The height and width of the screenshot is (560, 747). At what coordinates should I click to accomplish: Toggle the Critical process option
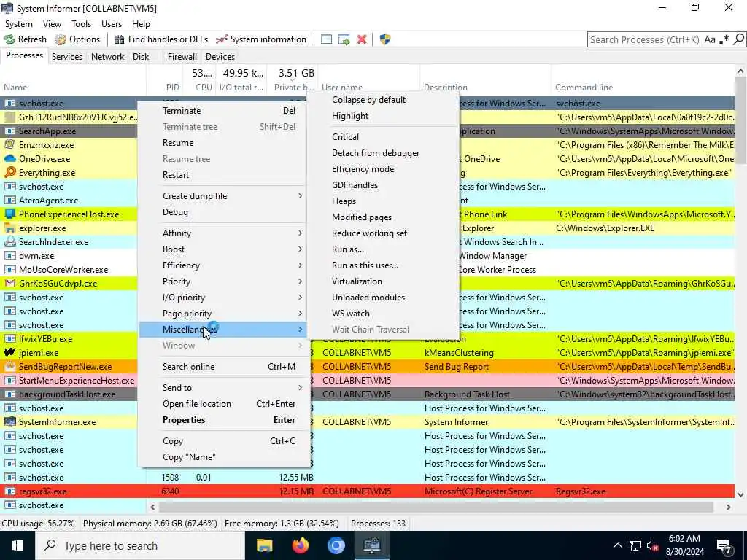click(384, 136)
